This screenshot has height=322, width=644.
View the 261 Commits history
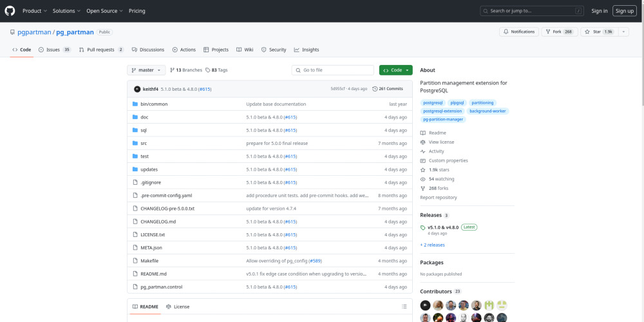point(388,89)
